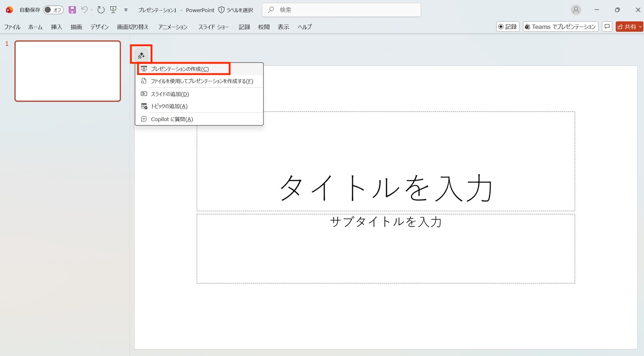Select slide 1 thumbnail
The width and height of the screenshot is (644, 356).
coord(68,71)
